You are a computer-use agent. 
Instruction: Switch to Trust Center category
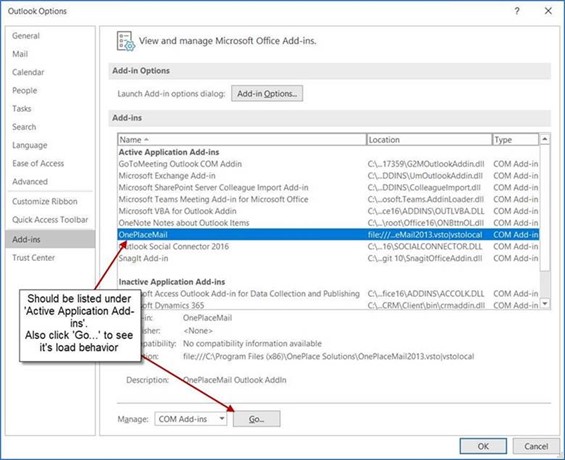pos(34,258)
